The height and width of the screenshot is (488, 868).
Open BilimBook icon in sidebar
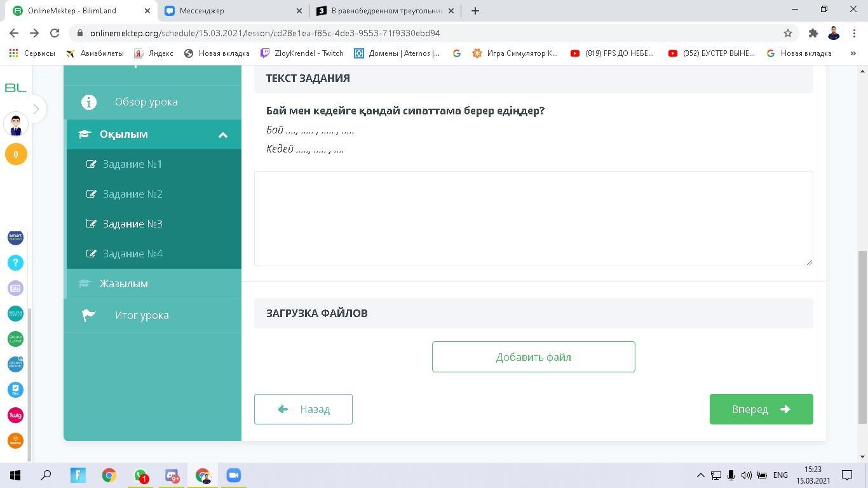(15, 364)
